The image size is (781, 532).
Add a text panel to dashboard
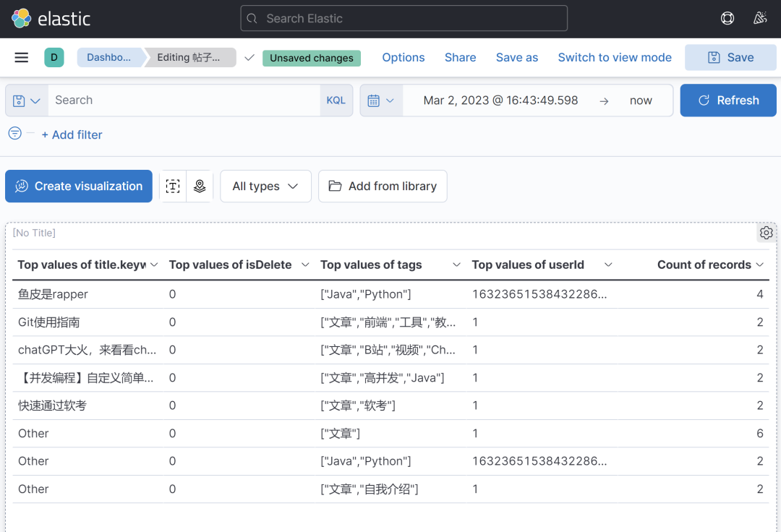tap(173, 186)
